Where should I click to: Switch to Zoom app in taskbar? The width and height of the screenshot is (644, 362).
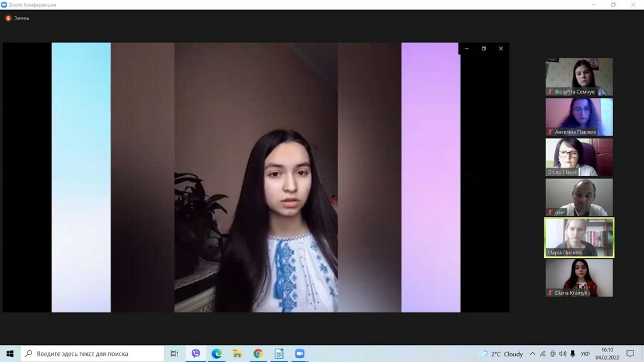(299, 354)
